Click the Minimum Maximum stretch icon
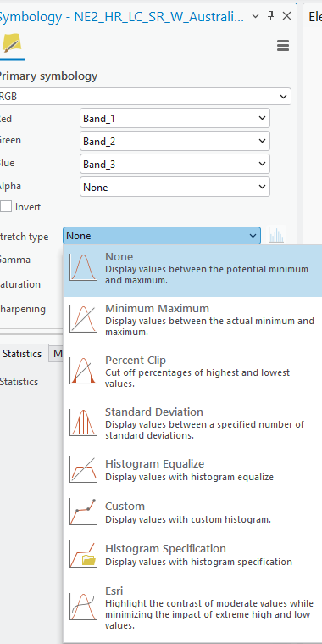This screenshot has width=322, height=644. (x=83, y=319)
